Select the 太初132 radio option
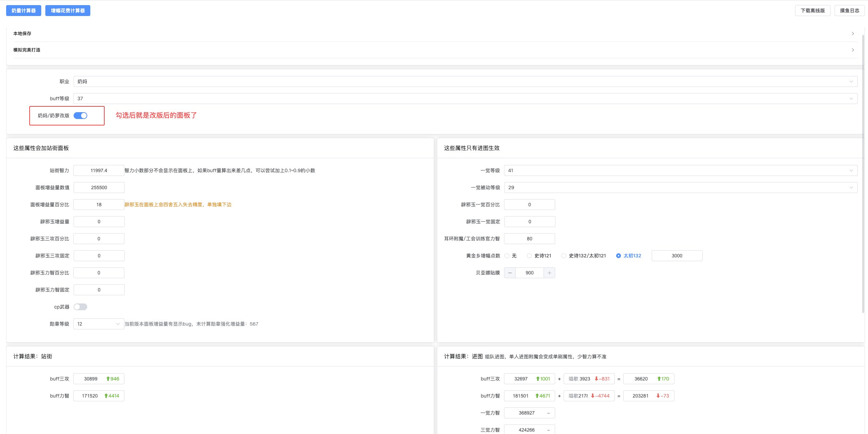Image resolution: width=868 pixels, height=434 pixels. click(618, 255)
